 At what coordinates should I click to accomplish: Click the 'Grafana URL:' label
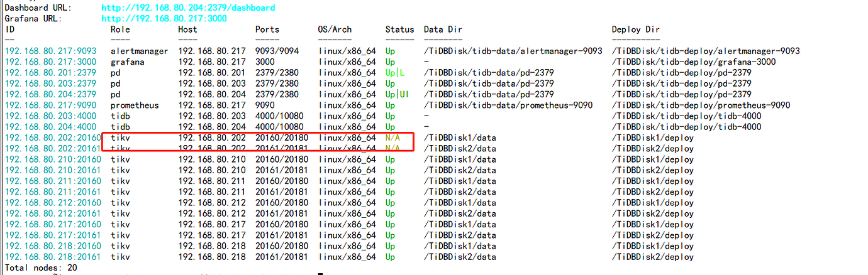[x=33, y=18]
